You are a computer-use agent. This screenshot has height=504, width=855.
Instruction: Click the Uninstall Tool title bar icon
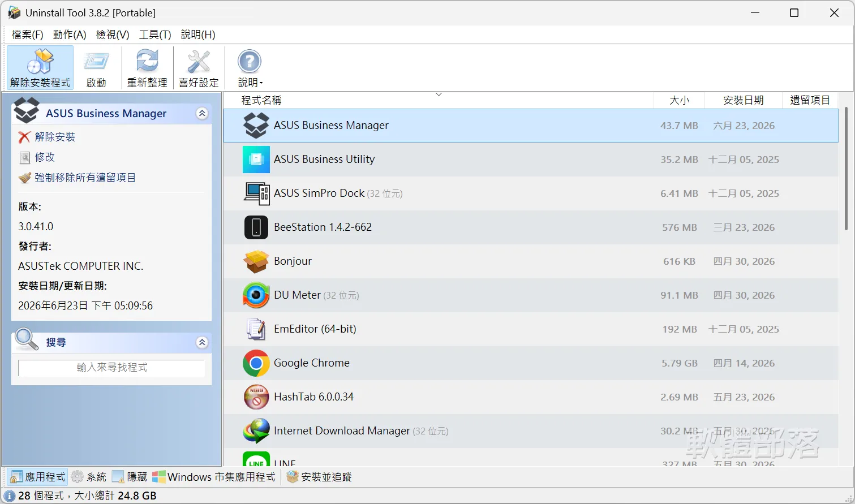14,12
